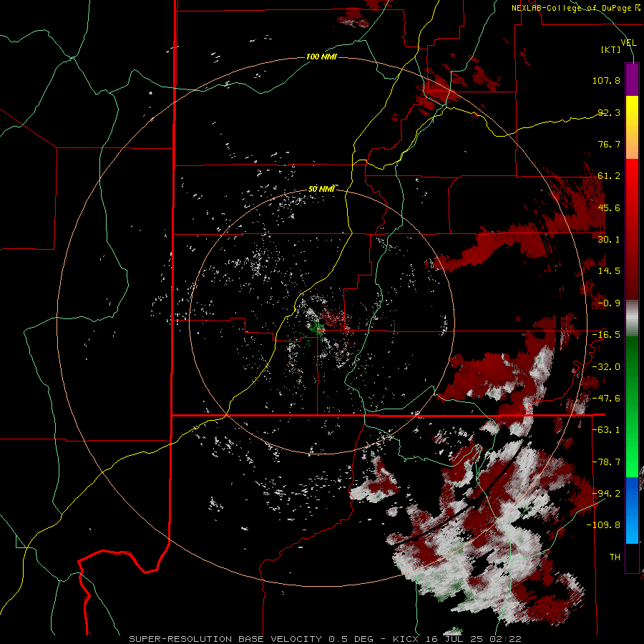Click the 100 NMI range ring label
Viewport: 644px width, 644px height.
[321, 57]
